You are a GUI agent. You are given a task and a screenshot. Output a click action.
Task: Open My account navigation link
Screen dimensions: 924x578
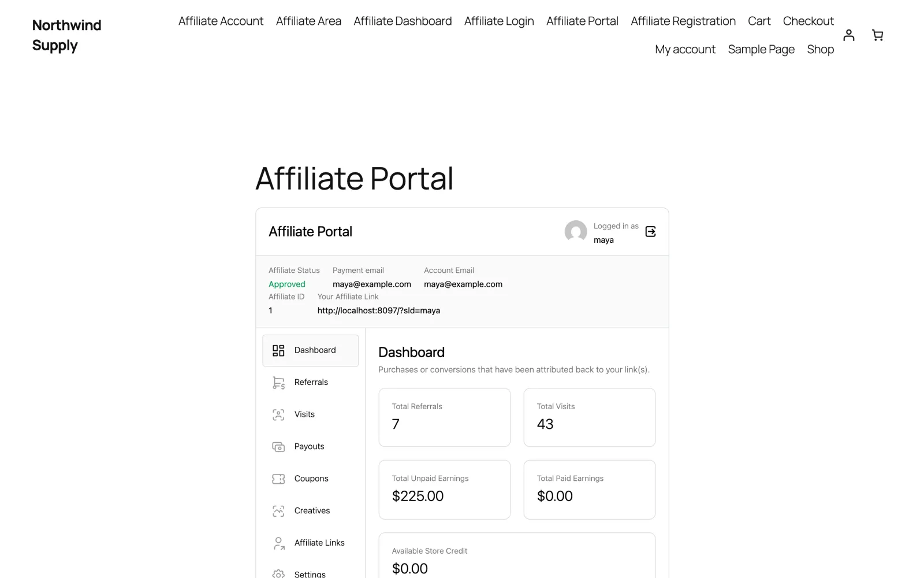[685, 50]
